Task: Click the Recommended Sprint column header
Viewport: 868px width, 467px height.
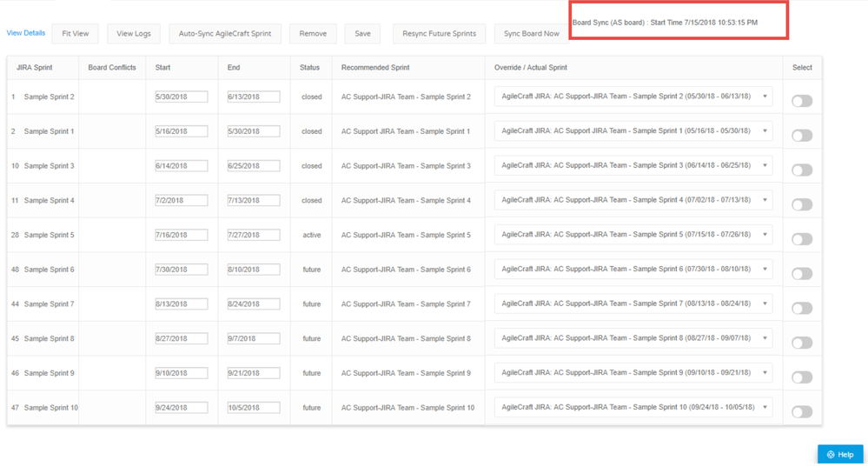Action: (x=375, y=68)
